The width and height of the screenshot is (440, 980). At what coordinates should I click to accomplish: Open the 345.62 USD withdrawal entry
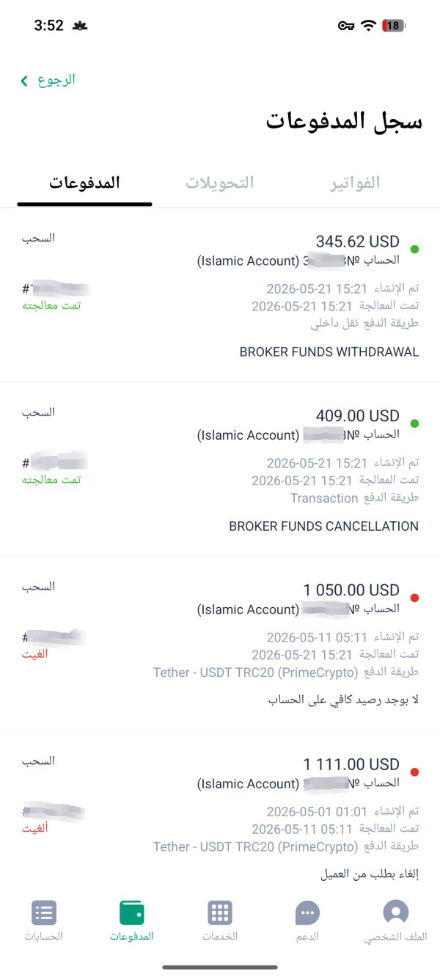220,295
